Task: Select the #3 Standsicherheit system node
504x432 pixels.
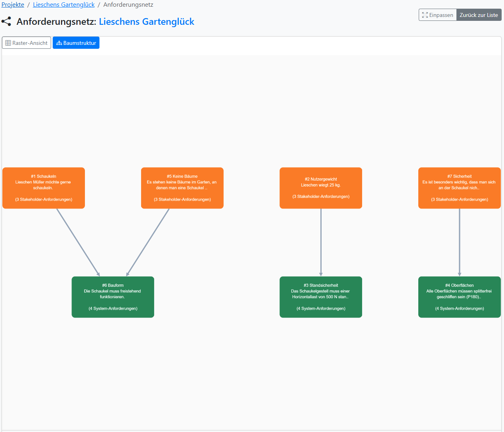Action: tap(321, 297)
